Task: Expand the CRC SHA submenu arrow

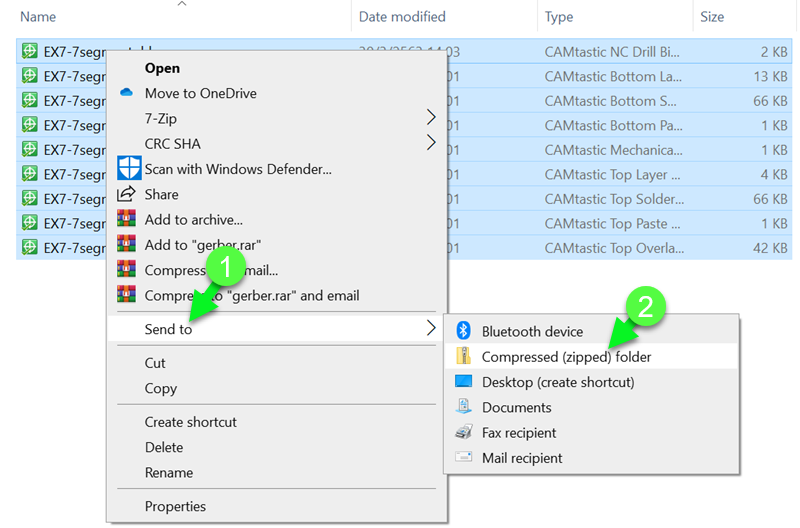Action: click(431, 143)
